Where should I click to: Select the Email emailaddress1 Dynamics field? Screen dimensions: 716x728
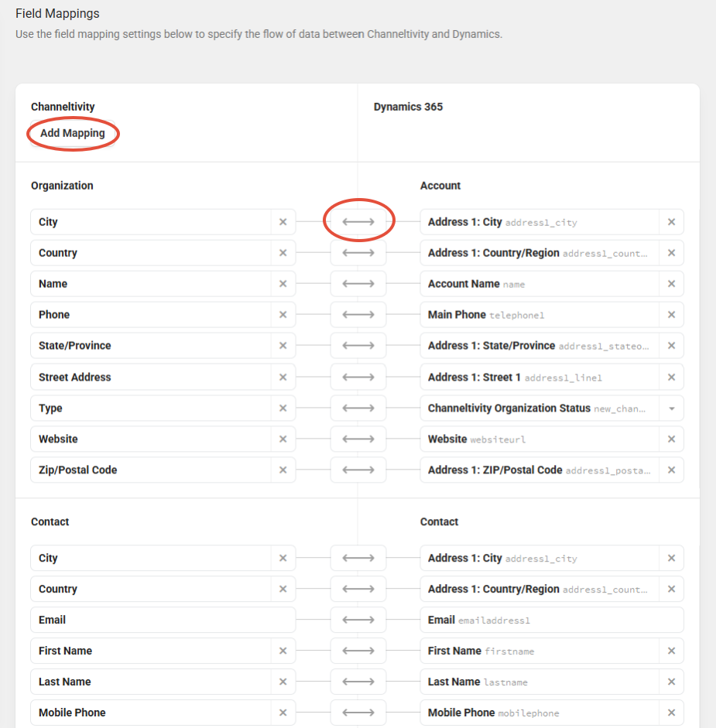point(552,620)
